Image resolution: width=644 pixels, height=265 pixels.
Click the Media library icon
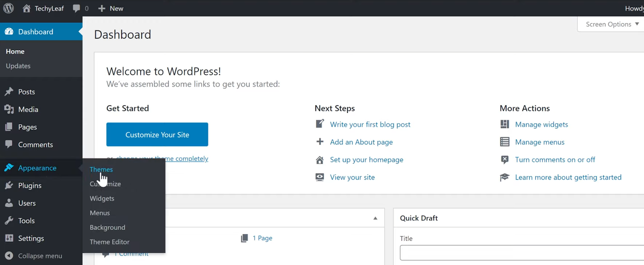click(x=9, y=109)
